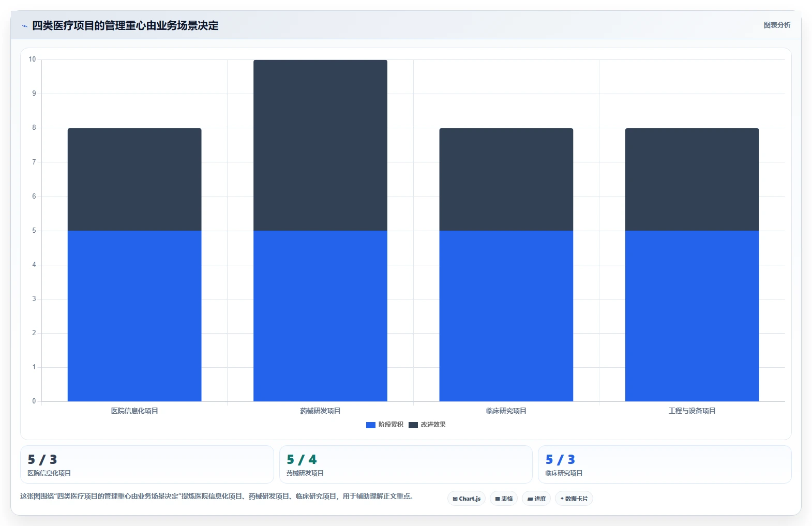
Task: Click the 进度 tag
Action: click(x=536, y=499)
